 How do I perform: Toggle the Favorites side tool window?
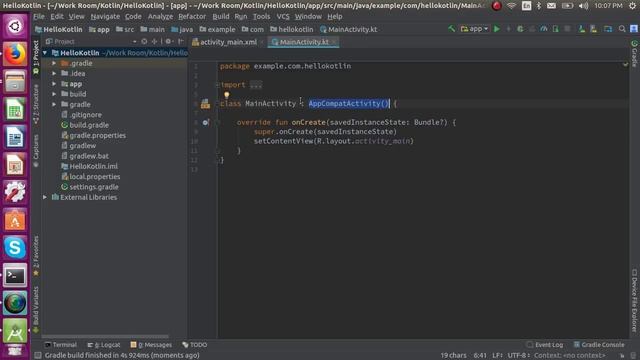[36, 256]
